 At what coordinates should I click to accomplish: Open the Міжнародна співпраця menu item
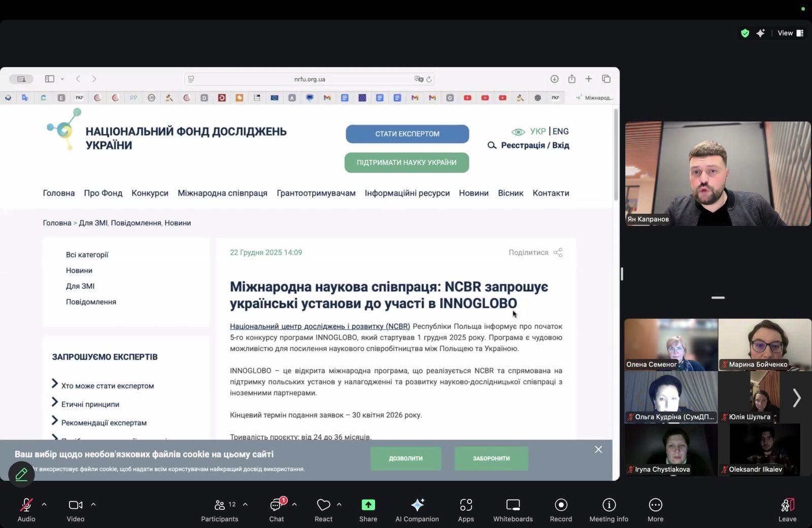(222, 193)
